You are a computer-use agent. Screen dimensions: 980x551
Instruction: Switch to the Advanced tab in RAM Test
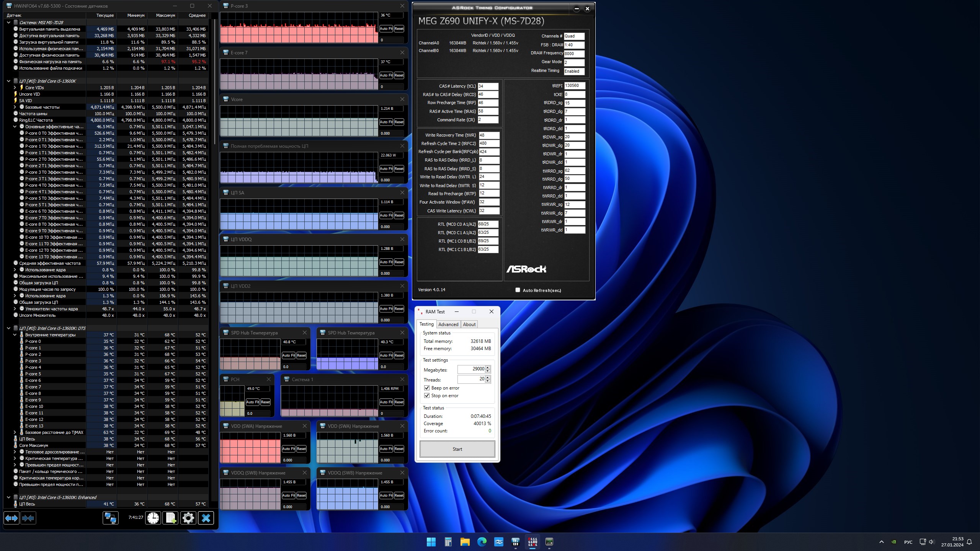point(448,324)
